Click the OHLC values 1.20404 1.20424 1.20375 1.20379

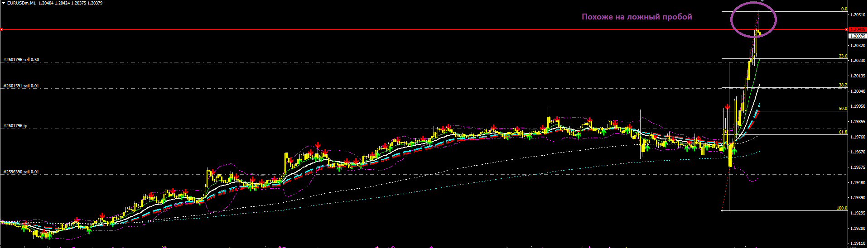(71, 3)
